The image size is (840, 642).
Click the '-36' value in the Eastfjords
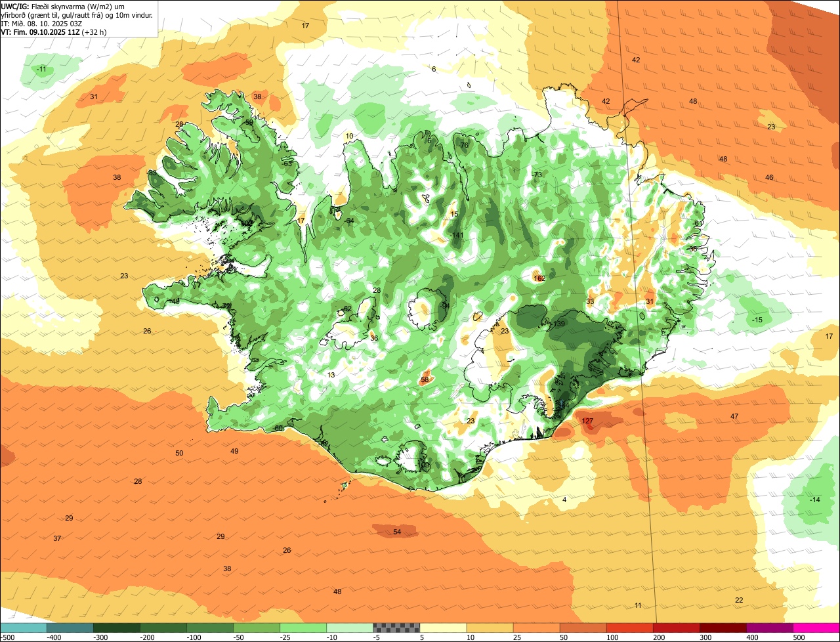click(692, 249)
